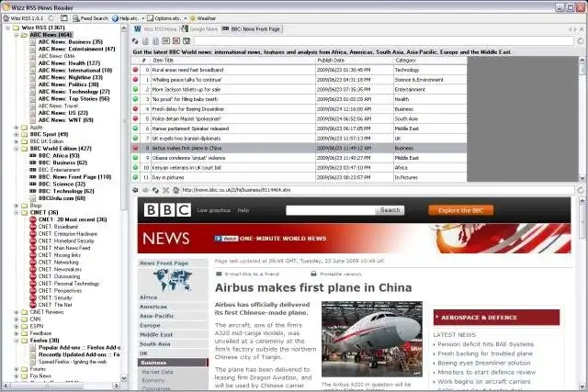Expand the Apple folder in the feed tree
This screenshot has width=588, height=392.
[x=17, y=128]
